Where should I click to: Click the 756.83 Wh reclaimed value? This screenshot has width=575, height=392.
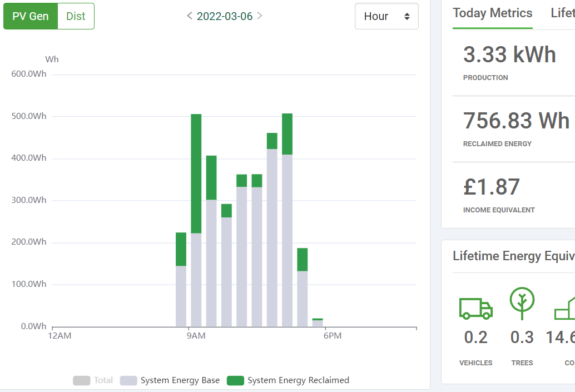tap(516, 121)
